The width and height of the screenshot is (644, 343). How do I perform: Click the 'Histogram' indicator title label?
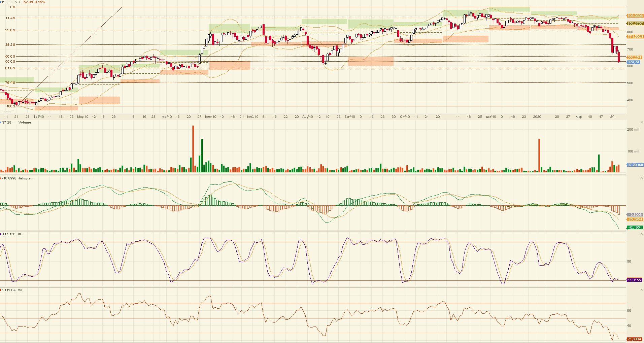click(25, 178)
